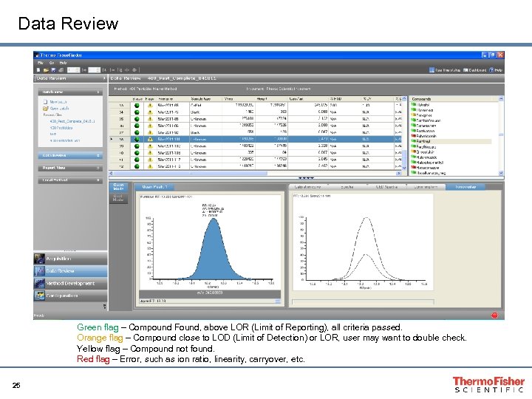Select Quan Mode button
The height and width of the screenshot is (399, 532).
(119, 187)
